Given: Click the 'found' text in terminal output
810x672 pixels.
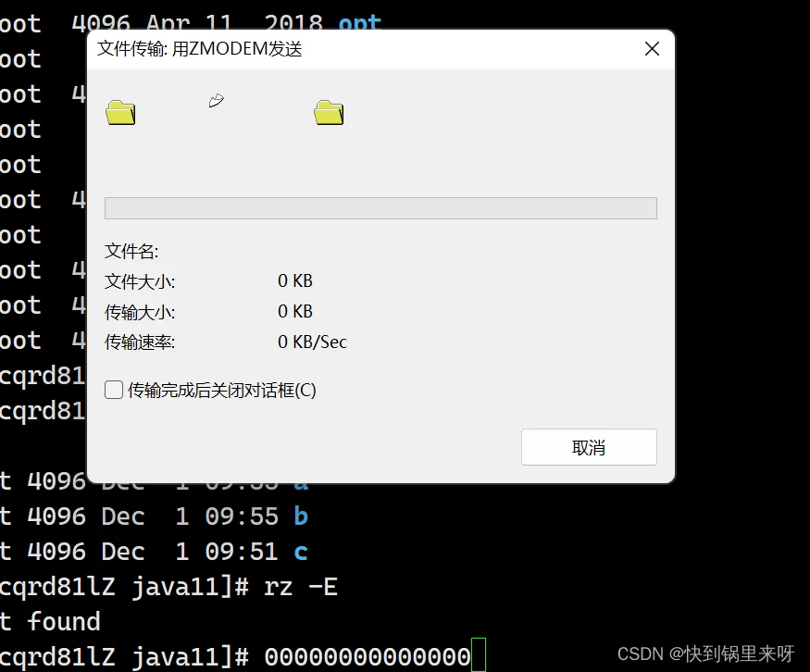Looking at the screenshot, I should 64,621.
